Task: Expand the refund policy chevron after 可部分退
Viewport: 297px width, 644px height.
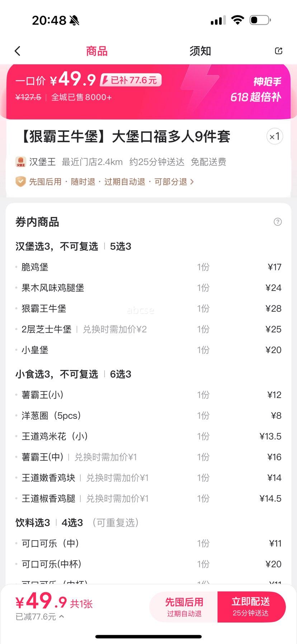Action: pos(192,182)
